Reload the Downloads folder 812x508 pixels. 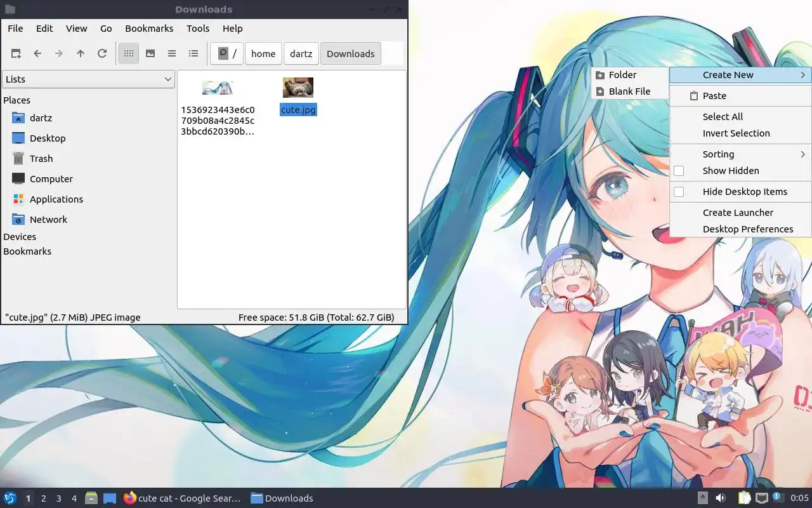coord(102,54)
